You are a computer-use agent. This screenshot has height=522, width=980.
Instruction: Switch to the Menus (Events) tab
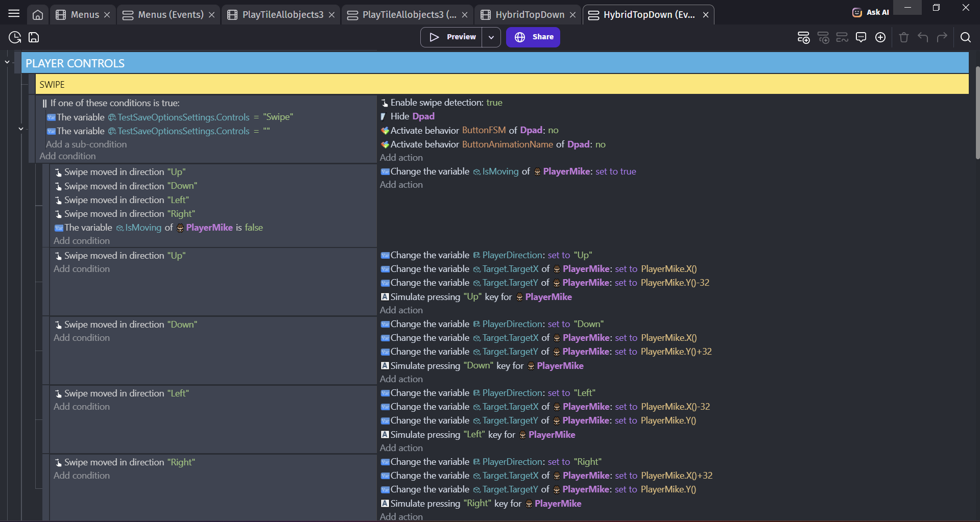click(164, 15)
